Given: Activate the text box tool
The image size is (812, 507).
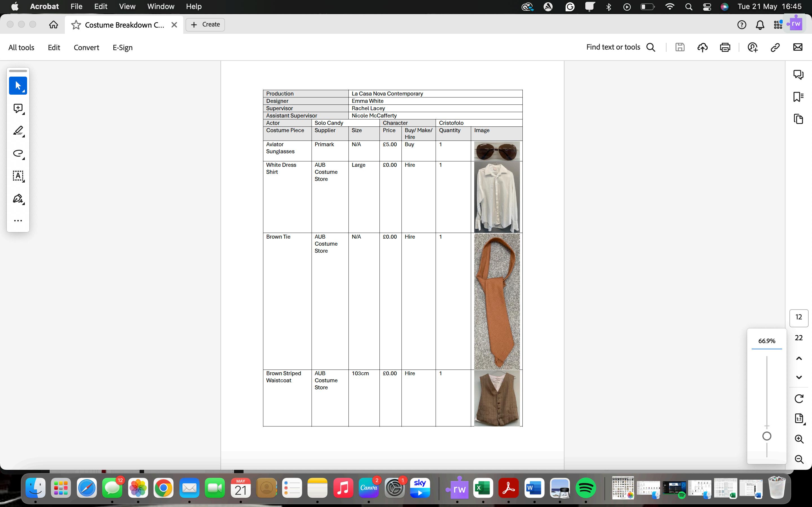Looking at the screenshot, I should pos(18,176).
